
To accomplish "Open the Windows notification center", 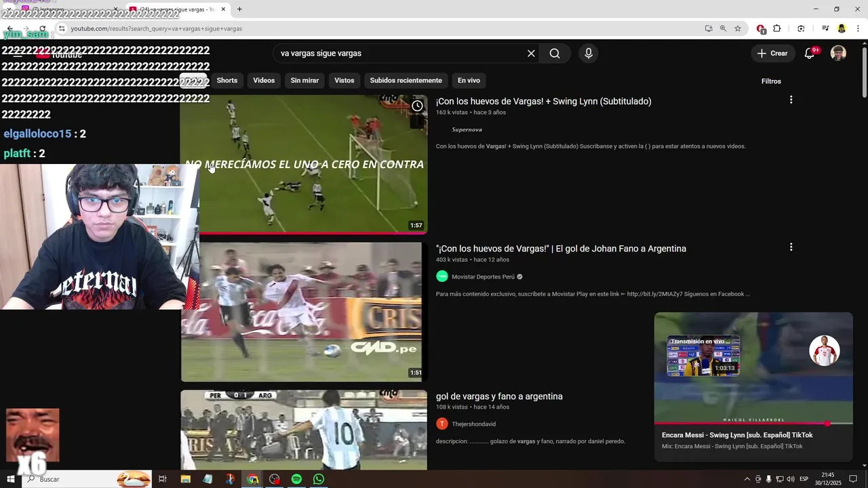I will [854, 479].
